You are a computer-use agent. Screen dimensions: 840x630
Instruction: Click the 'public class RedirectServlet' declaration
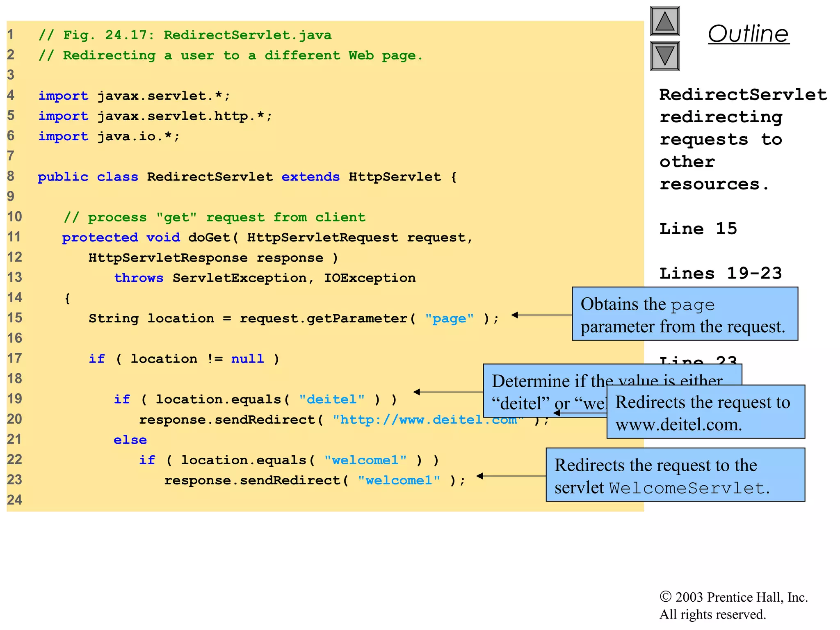[247, 177]
